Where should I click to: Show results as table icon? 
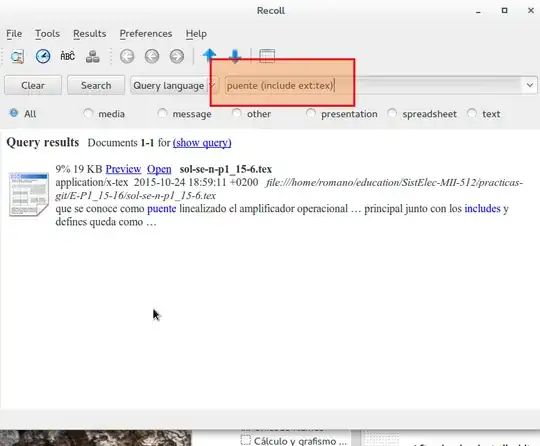[267, 56]
